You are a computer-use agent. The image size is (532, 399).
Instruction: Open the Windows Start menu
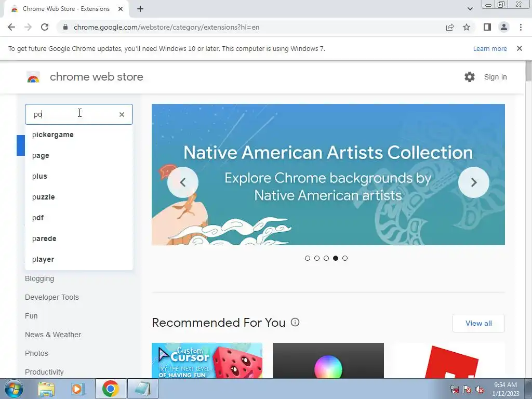[14, 389]
